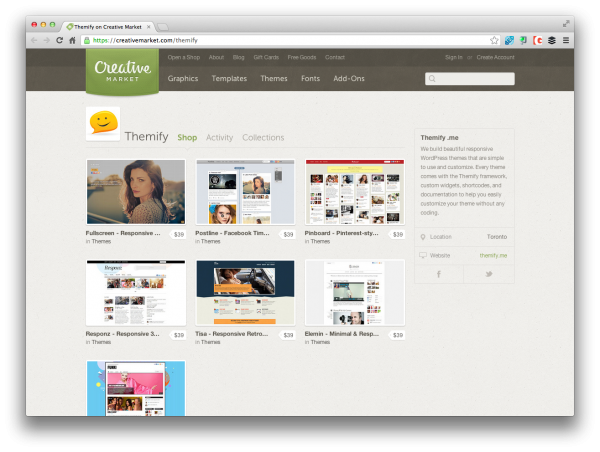The image size is (600, 452).
Task: Click the Pinboard - Pinterest-sty... title
Action: click(341, 233)
